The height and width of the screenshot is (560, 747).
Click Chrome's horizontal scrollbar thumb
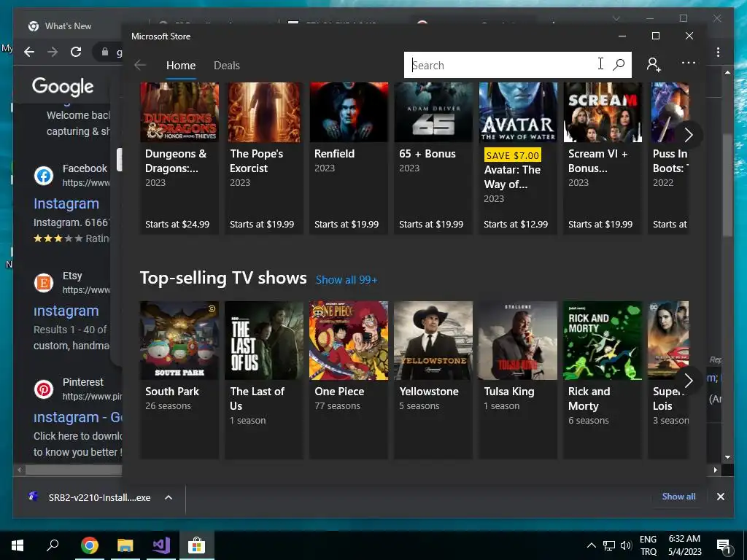coord(74,470)
